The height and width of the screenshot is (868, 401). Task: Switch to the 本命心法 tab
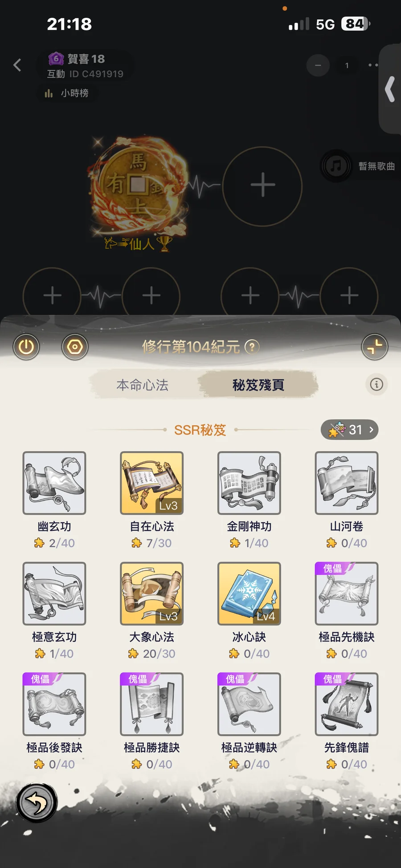pos(143,385)
